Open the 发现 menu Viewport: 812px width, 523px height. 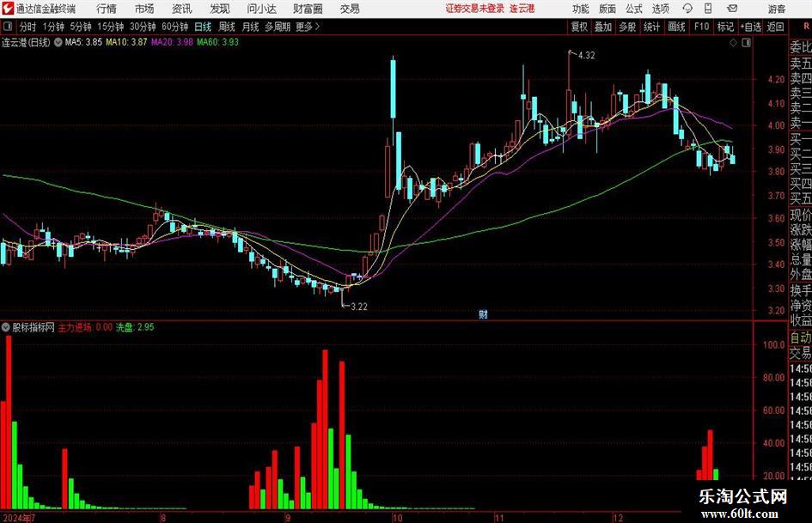pyautogui.click(x=220, y=9)
